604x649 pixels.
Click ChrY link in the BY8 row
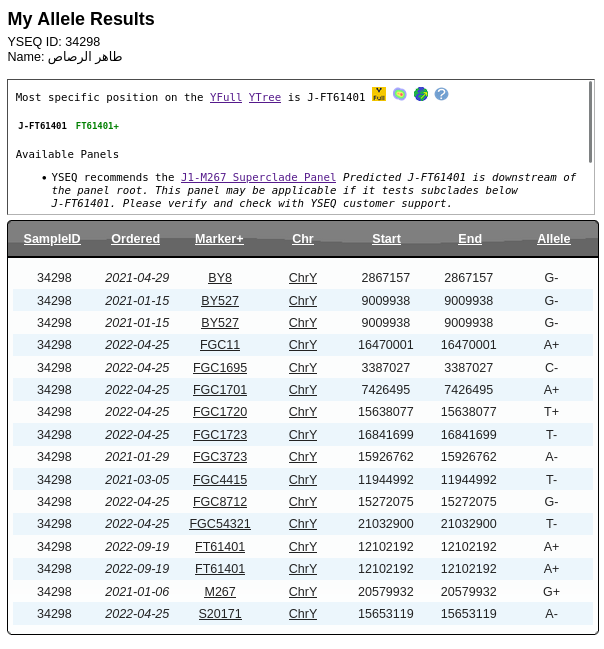(303, 278)
